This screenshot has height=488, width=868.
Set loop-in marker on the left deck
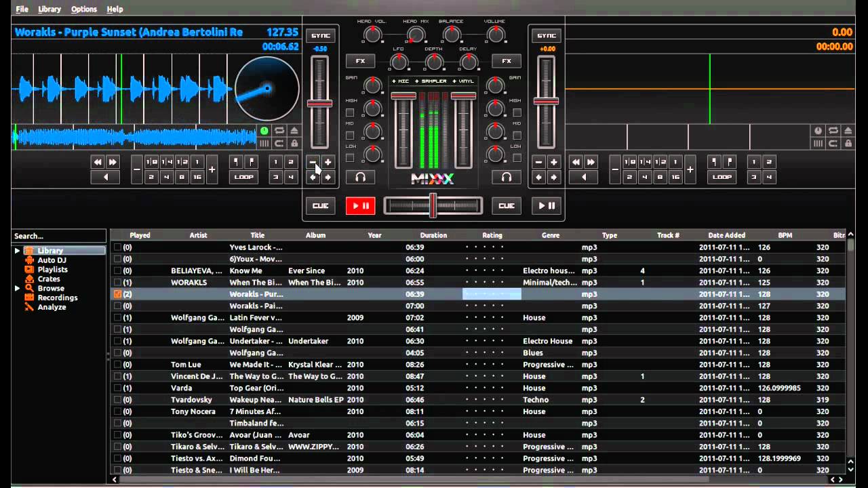[x=237, y=162]
